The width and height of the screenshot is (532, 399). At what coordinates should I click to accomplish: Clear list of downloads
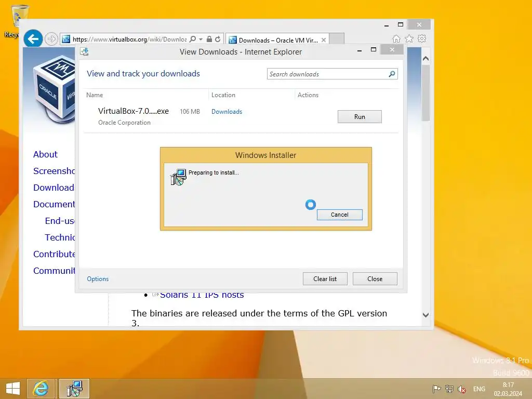[325, 279]
